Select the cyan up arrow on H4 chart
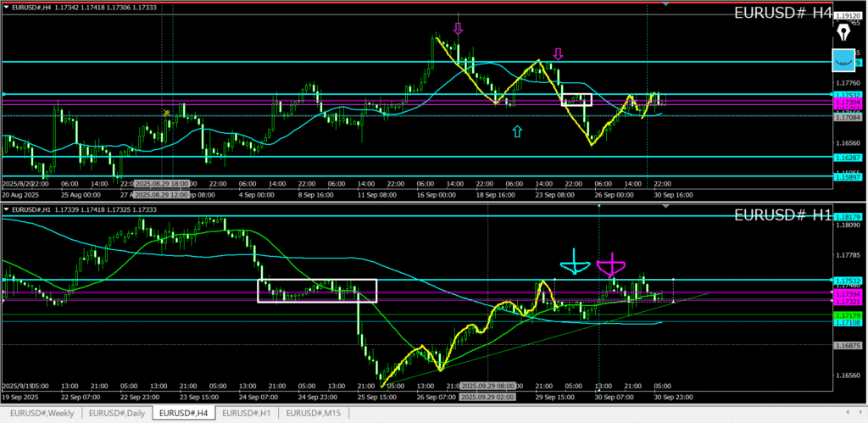The image size is (868, 423). click(x=517, y=131)
